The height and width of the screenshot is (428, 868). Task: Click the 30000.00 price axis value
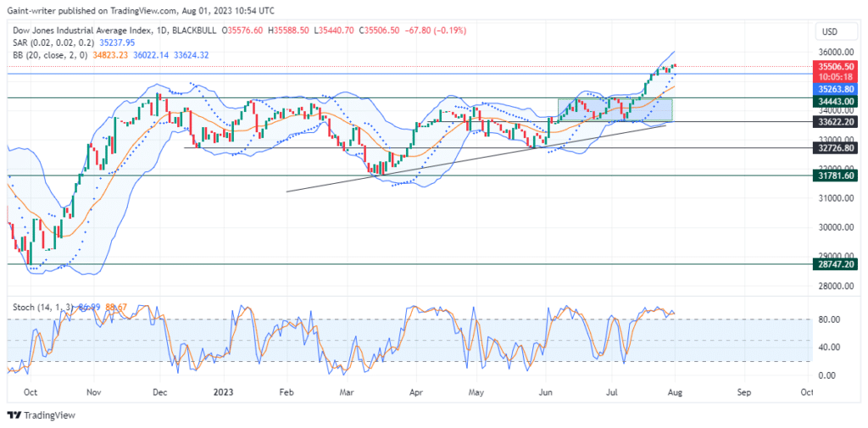834,228
